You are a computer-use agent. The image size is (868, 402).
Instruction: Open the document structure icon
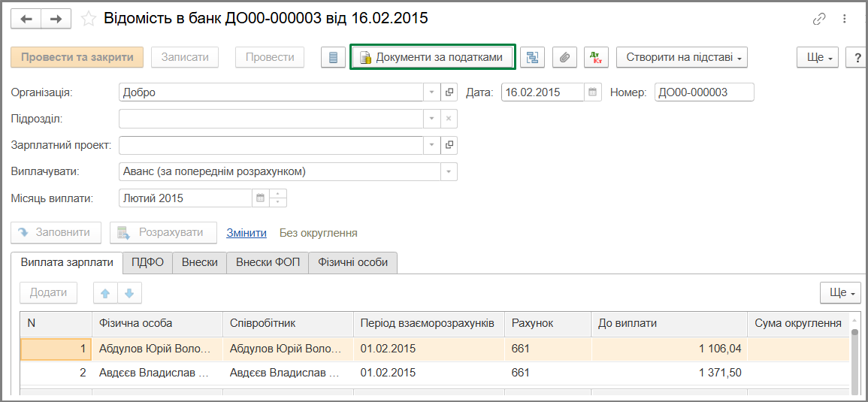coord(532,57)
